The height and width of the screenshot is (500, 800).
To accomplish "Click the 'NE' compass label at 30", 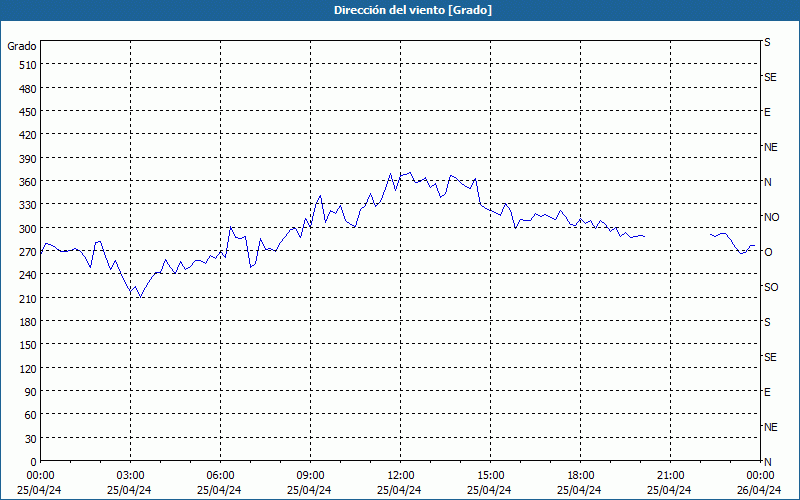I will pos(770,427).
